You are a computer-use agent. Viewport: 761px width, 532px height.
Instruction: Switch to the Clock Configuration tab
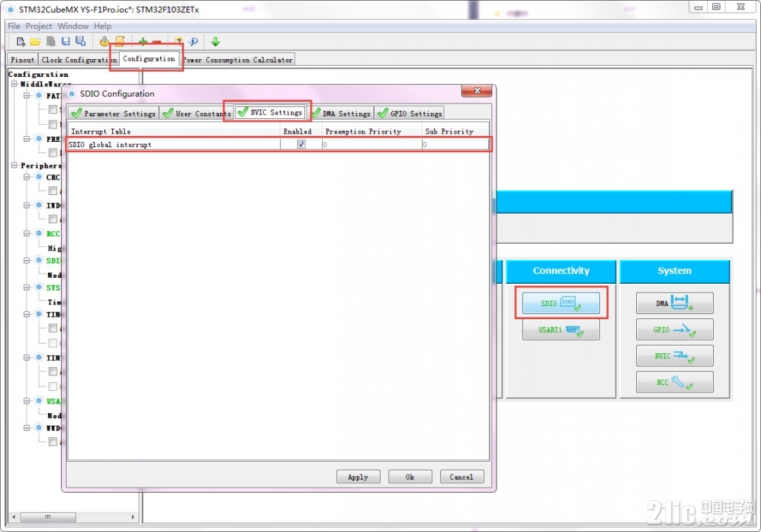pyautogui.click(x=78, y=60)
